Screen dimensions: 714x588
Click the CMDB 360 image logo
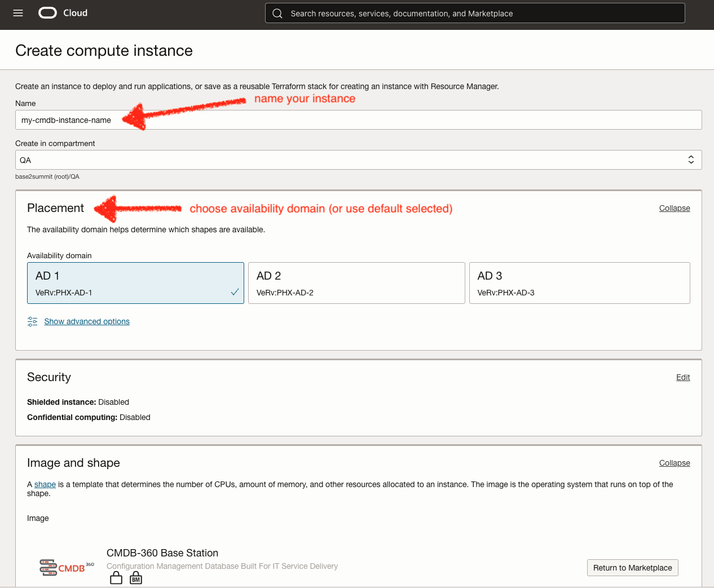[x=67, y=567]
